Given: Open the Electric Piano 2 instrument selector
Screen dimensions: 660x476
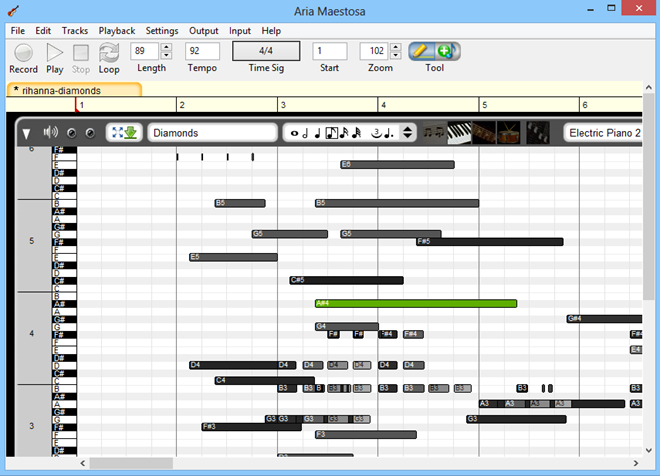Looking at the screenshot, I should tap(605, 133).
